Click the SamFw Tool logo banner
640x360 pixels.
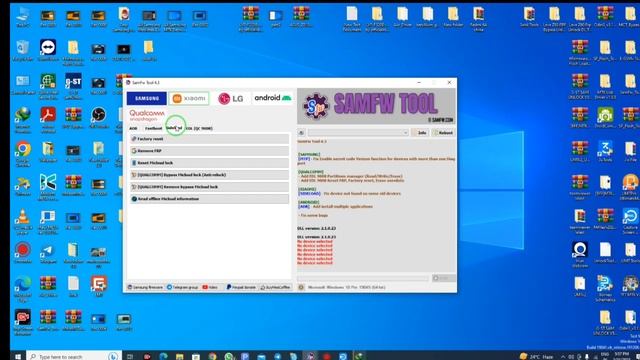(376, 106)
